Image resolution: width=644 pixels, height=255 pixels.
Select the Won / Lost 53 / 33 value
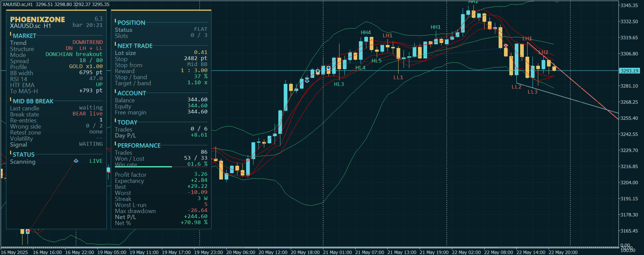click(x=196, y=158)
